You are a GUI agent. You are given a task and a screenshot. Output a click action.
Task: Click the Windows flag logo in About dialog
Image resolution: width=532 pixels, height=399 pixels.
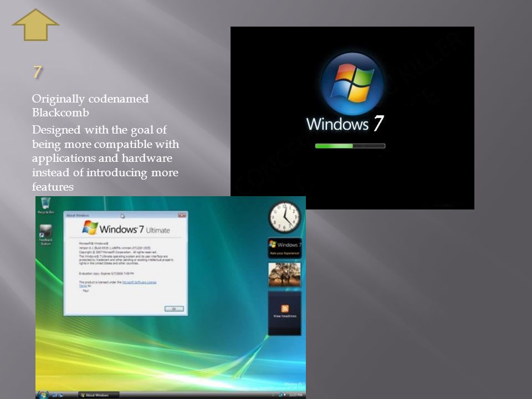[x=90, y=228]
